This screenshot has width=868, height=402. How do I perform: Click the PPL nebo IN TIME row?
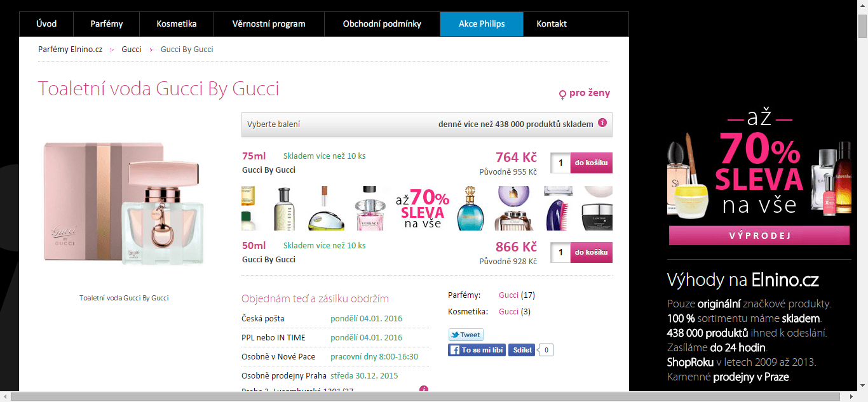(x=335, y=338)
